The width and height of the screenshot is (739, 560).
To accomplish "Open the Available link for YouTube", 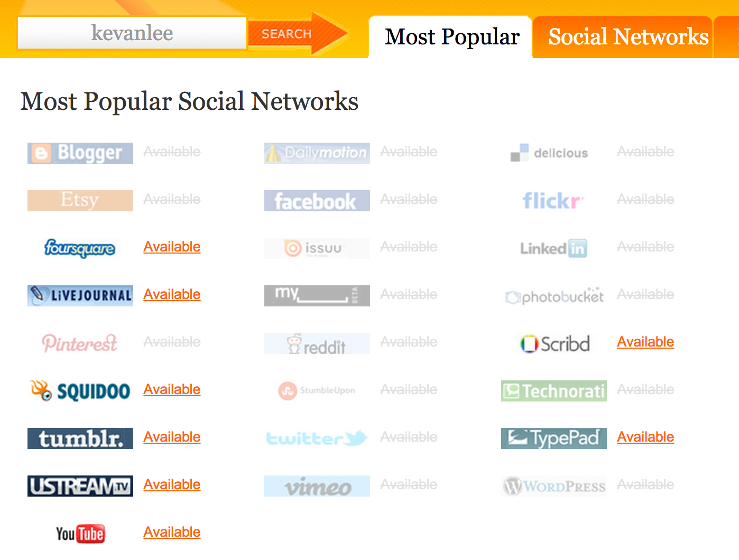I will [172, 532].
